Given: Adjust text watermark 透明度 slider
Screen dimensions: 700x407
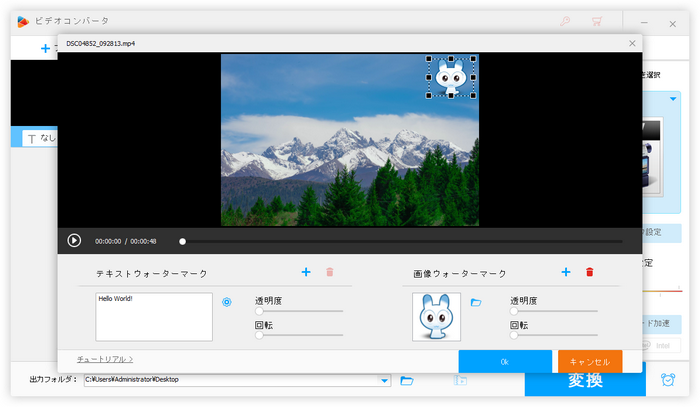Looking at the screenshot, I should click(260, 311).
